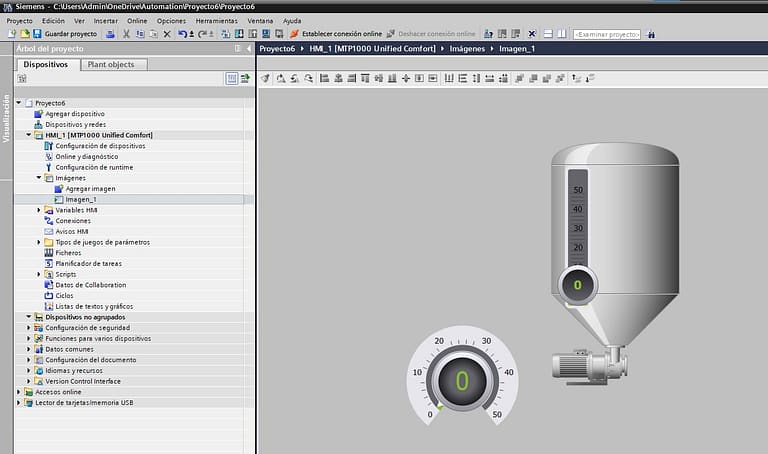Click the undo arrow in toolbar

pyautogui.click(x=181, y=34)
